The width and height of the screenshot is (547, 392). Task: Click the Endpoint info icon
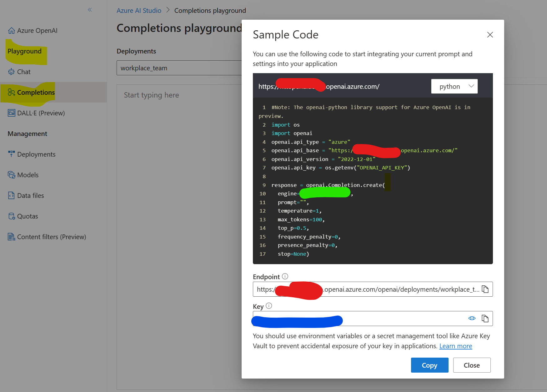[x=285, y=276]
